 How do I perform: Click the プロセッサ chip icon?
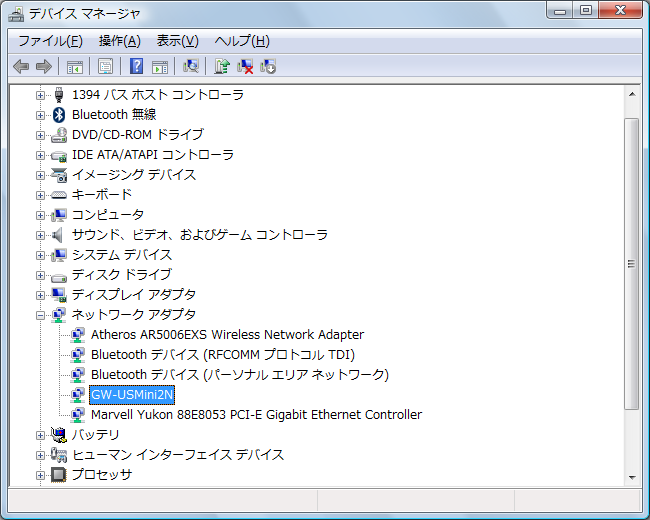tap(59, 475)
